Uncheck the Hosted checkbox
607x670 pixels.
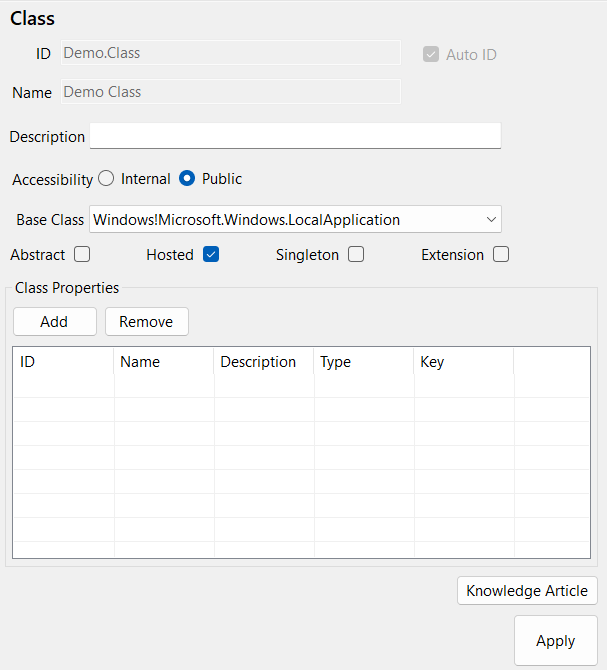click(211, 254)
